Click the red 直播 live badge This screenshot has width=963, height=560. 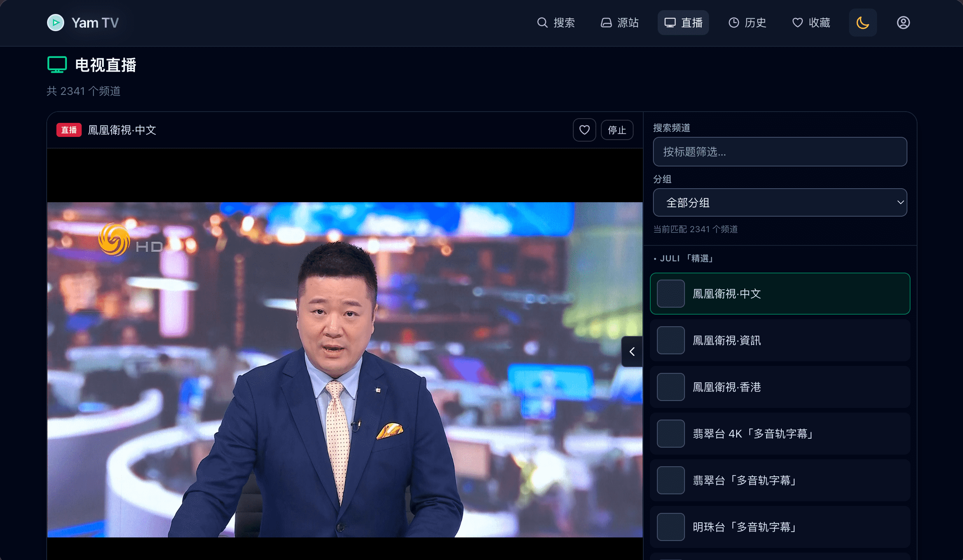69,130
